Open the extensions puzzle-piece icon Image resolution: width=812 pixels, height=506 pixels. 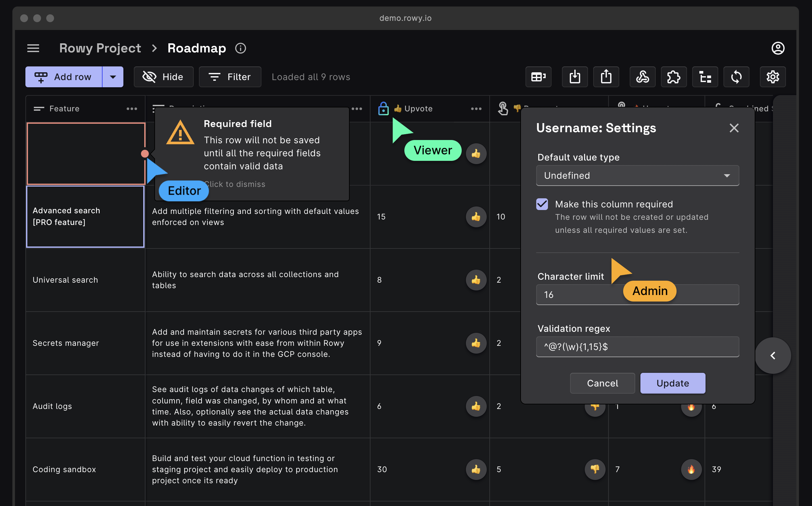(674, 77)
